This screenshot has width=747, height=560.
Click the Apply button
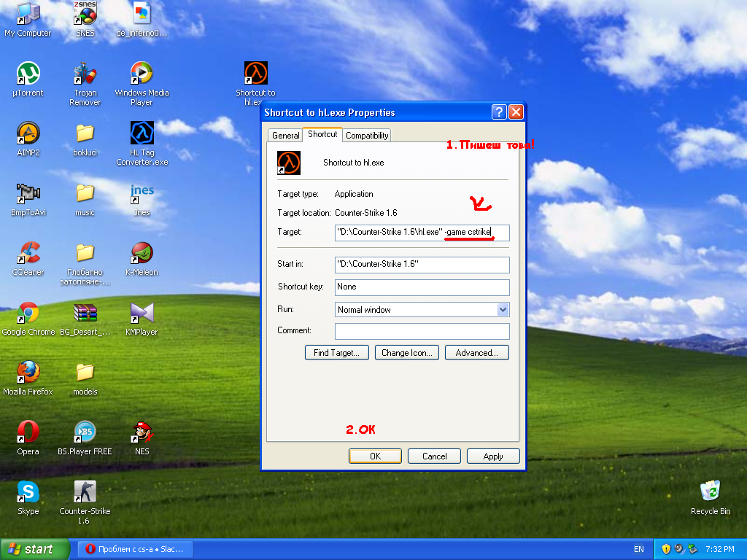pyautogui.click(x=493, y=456)
